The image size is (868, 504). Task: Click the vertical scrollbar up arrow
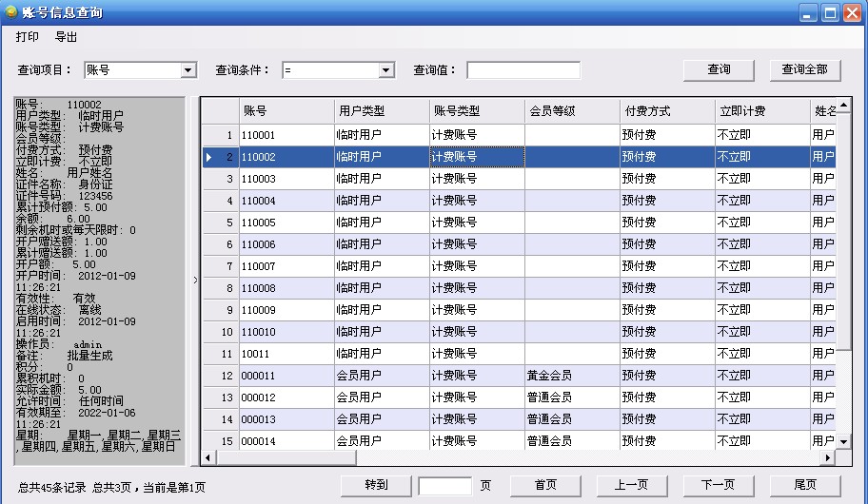coord(843,105)
